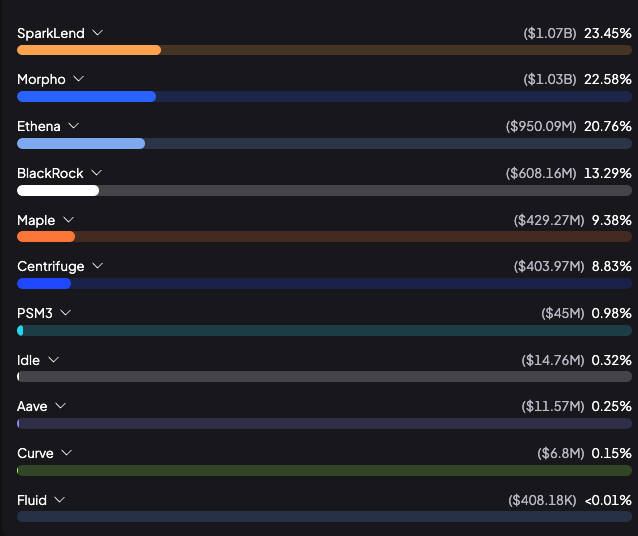Click the ($1.03B) Morpho amount
The width and height of the screenshot is (638, 536).
(550, 79)
